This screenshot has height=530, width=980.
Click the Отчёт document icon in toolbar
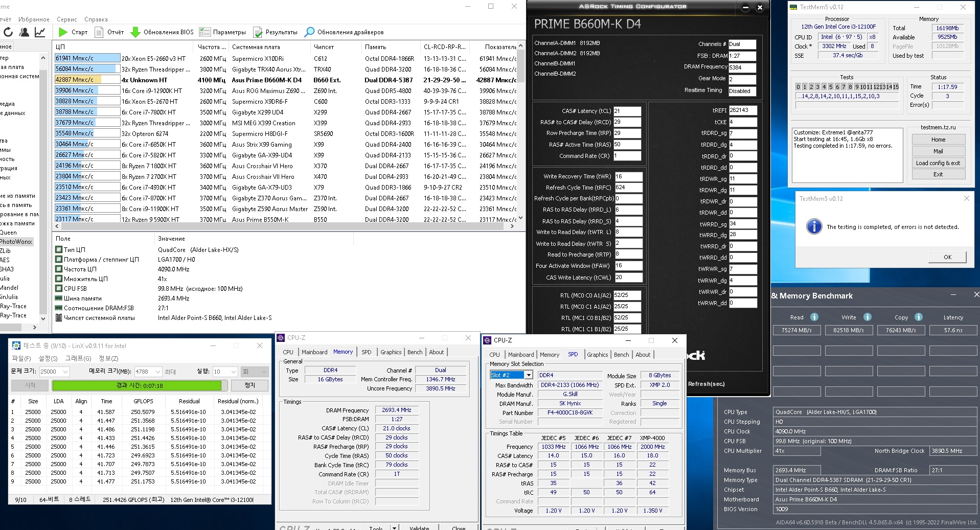tap(99, 32)
